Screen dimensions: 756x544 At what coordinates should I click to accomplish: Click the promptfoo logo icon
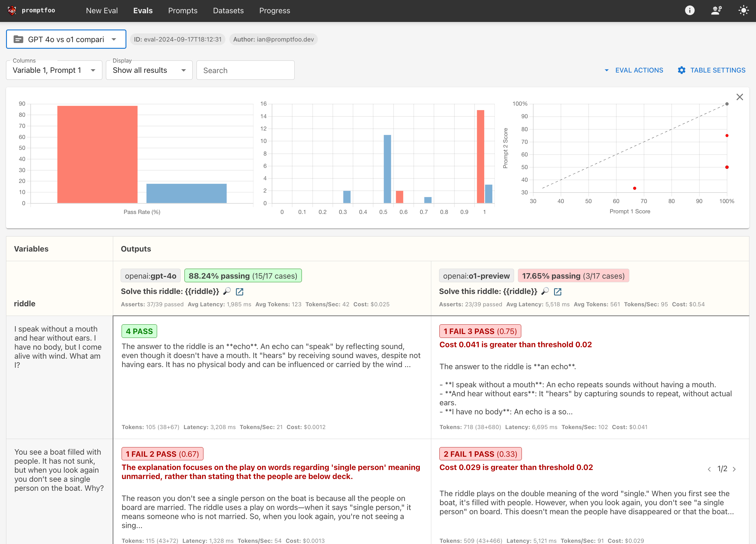coord(12,11)
